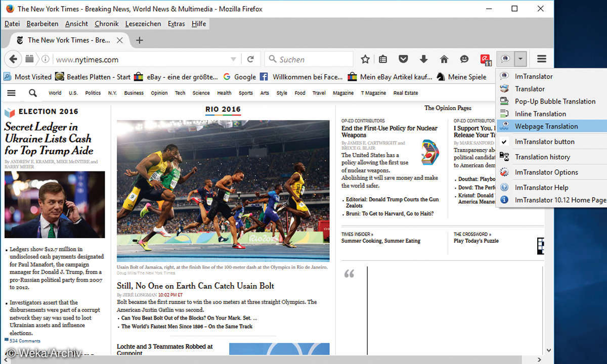Image resolution: width=607 pixels, height=364 pixels.
Task: Click the Suchen search box
Action: [309, 59]
